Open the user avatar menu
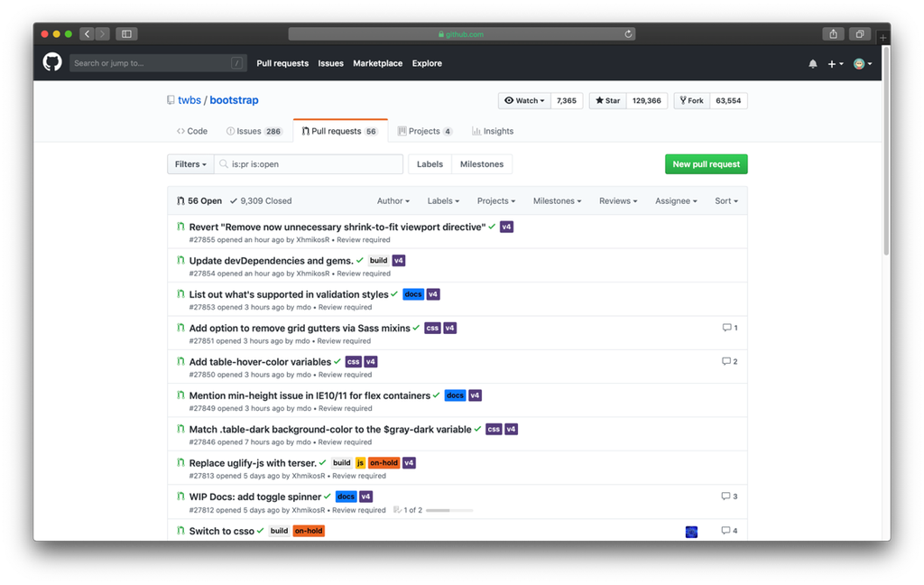Screen dimensions: 924x585 tap(862, 64)
